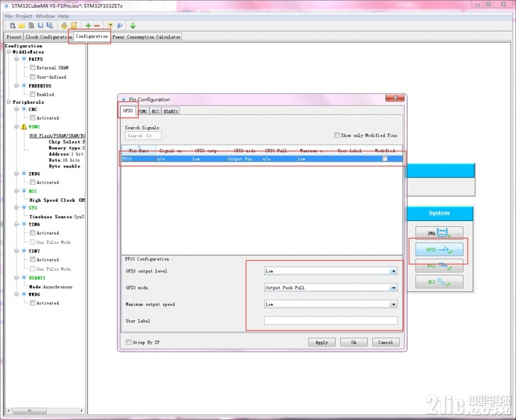Screen dimensions: 516x420
Task: Open the DMA system button
Action: (x=439, y=233)
